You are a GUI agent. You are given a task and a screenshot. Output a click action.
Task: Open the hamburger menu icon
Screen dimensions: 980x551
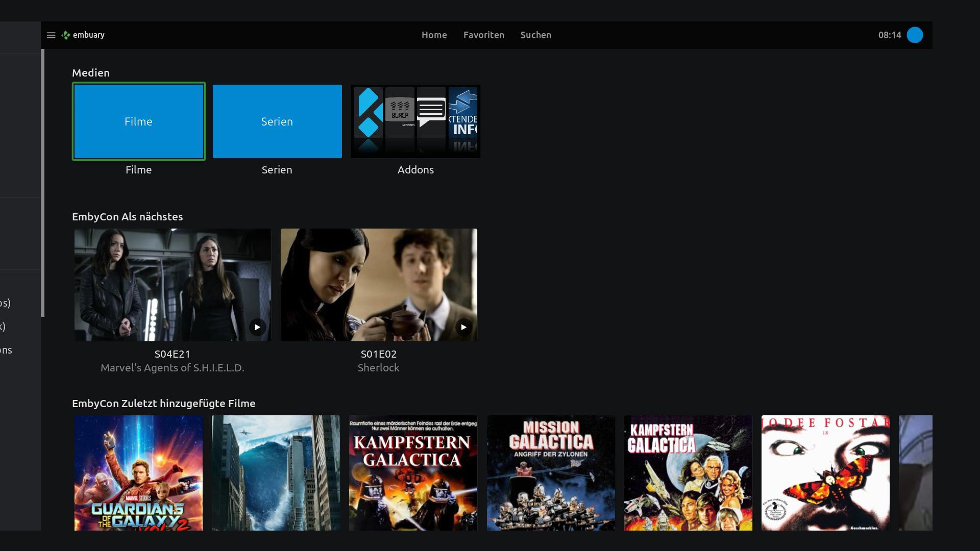51,35
